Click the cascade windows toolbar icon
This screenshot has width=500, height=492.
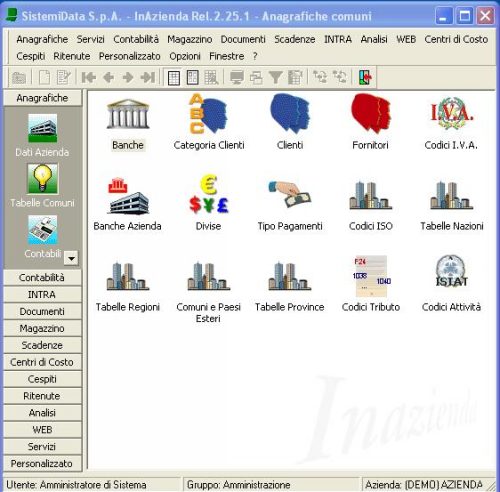(x=256, y=78)
